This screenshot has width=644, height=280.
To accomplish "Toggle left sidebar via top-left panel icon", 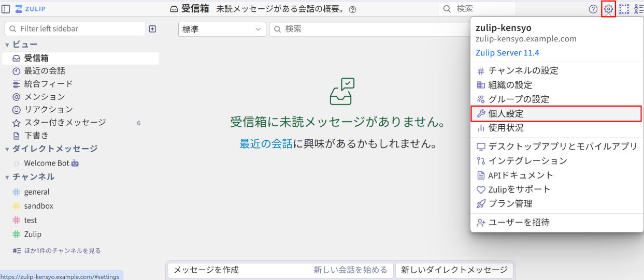I will point(6,9).
